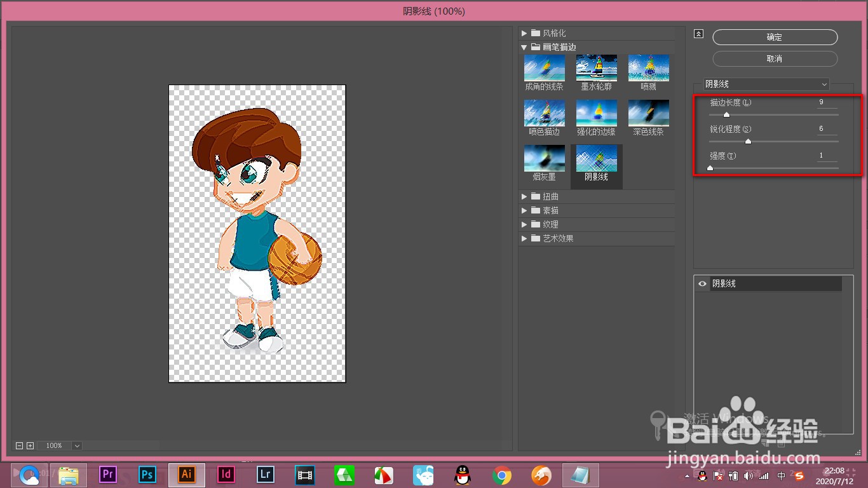Toggle visibility of 阴影线 effect layer

702,284
